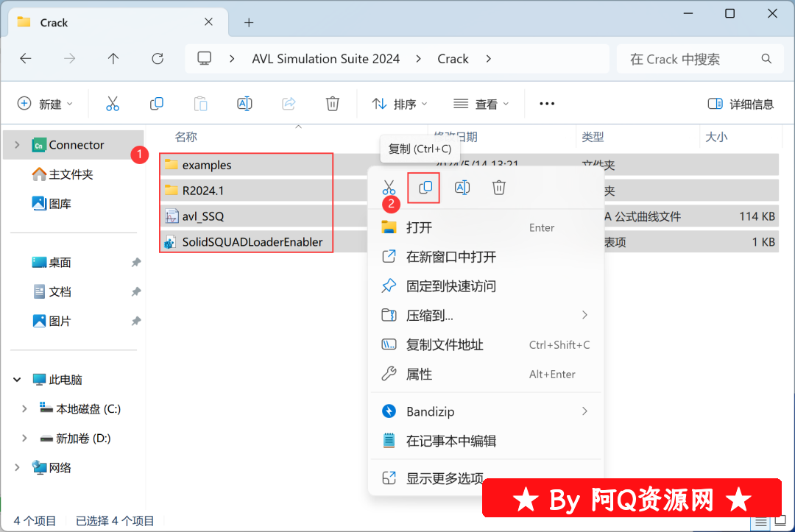Screen dimensions: 795x532
Task: Click chevron after AVL Simulation Suite 2024 breadcrumb
Action: (x=418, y=59)
